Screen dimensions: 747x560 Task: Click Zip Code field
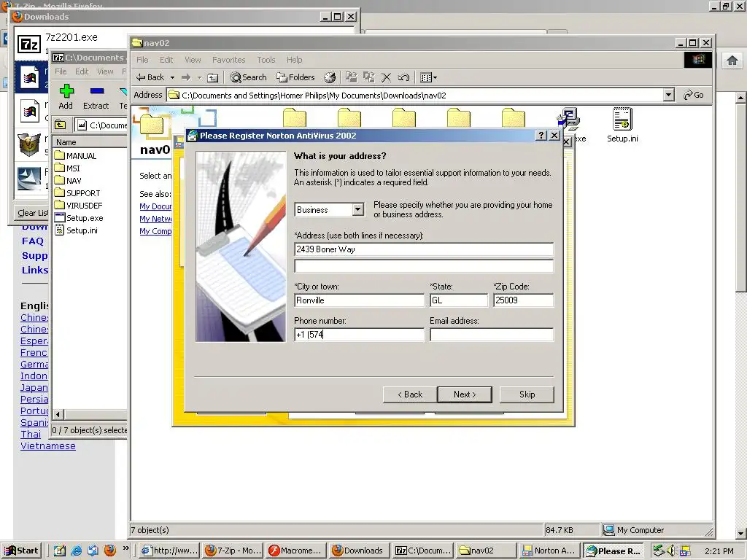(x=524, y=300)
